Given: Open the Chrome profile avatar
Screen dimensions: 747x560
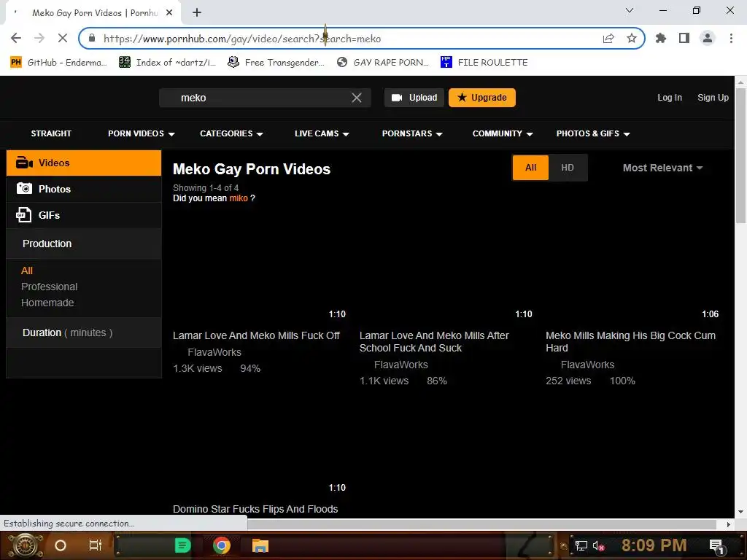Looking at the screenshot, I should [x=708, y=38].
